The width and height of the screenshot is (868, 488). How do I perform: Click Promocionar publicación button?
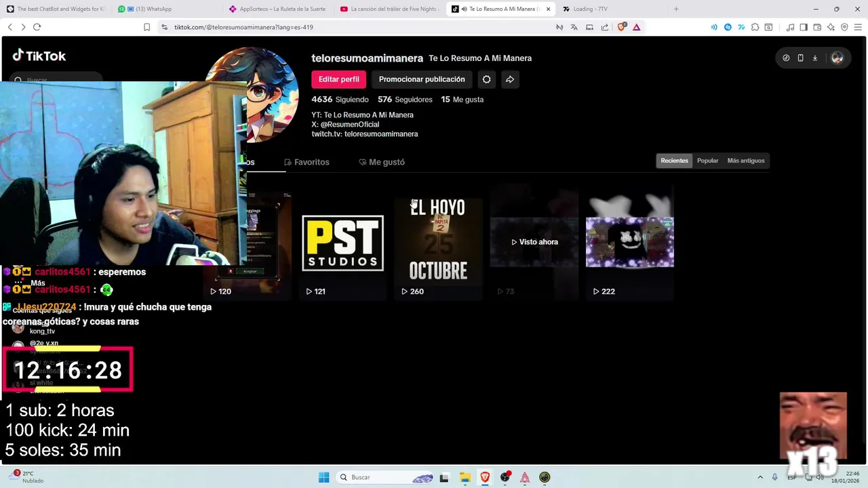point(422,79)
